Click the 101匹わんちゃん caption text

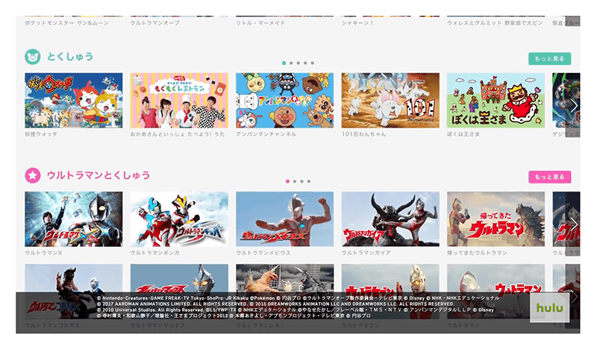(x=363, y=134)
